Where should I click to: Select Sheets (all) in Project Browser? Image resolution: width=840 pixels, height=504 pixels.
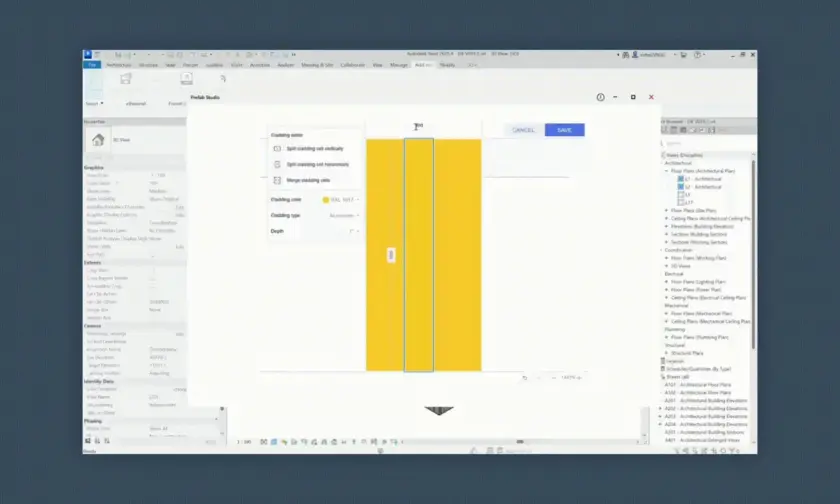pos(677,377)
